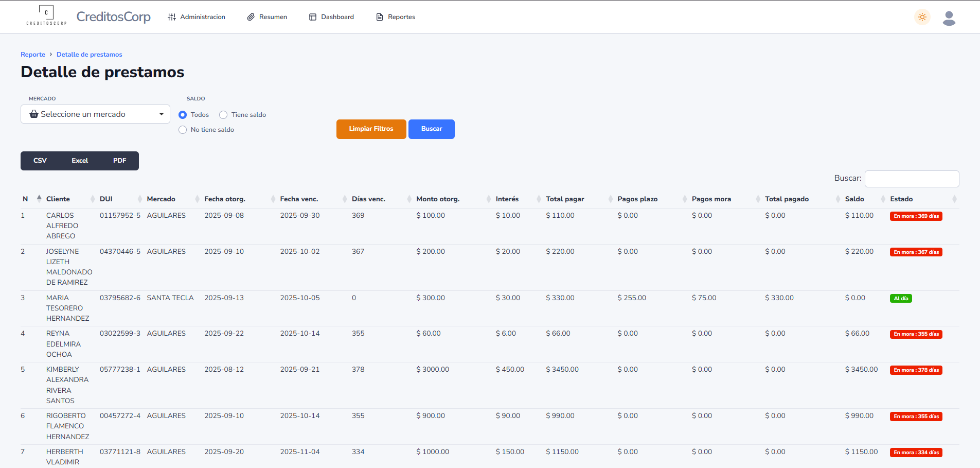Click the CreditosCorp square logo icon
980x468 pixels.
[46, 15]
